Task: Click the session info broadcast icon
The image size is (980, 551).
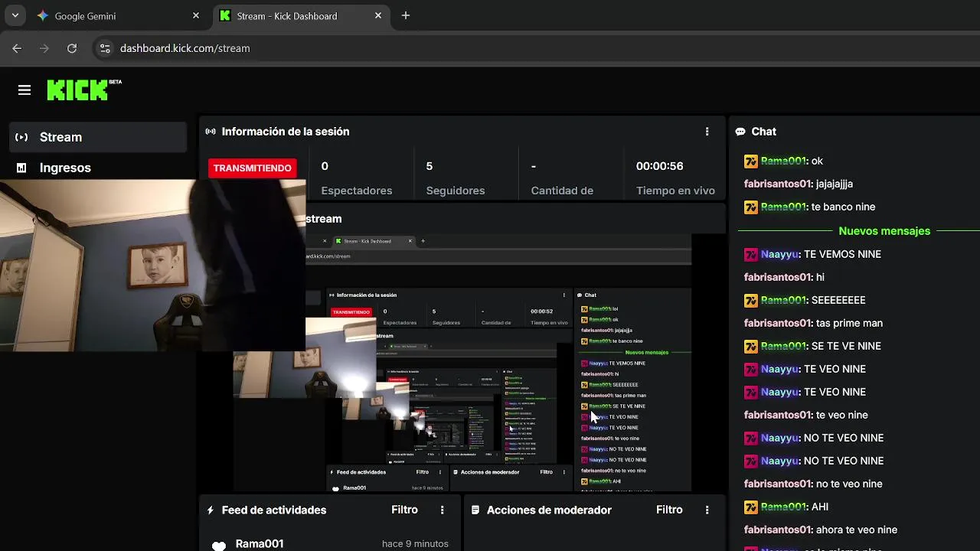Action: point(211,132)
